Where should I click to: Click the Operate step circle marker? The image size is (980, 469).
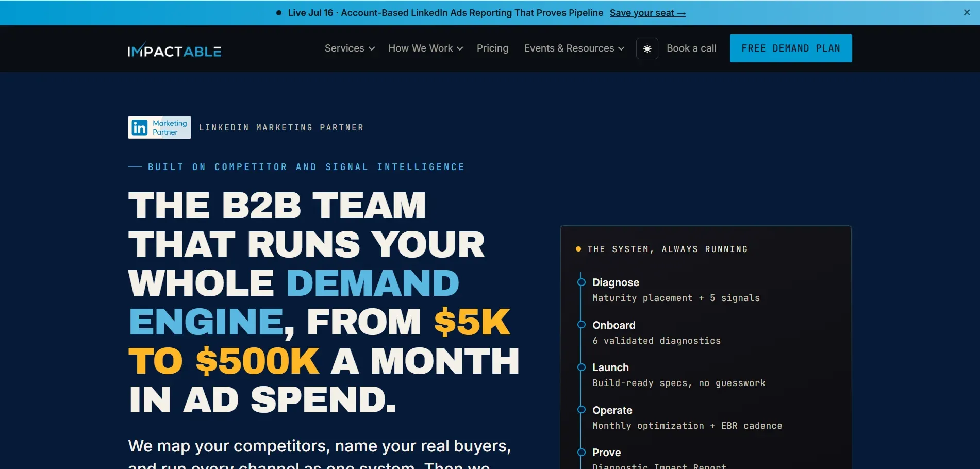581,410
